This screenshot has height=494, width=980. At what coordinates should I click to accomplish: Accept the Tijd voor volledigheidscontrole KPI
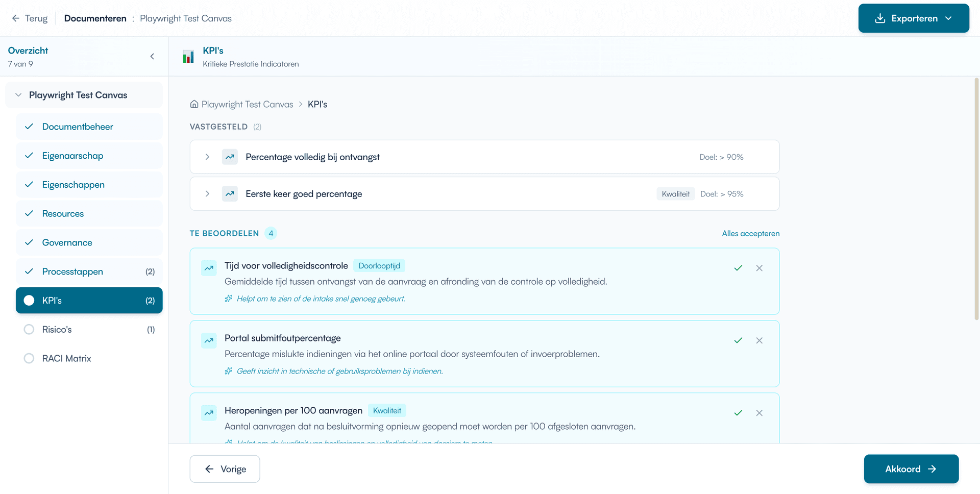[x=738, y=268]
